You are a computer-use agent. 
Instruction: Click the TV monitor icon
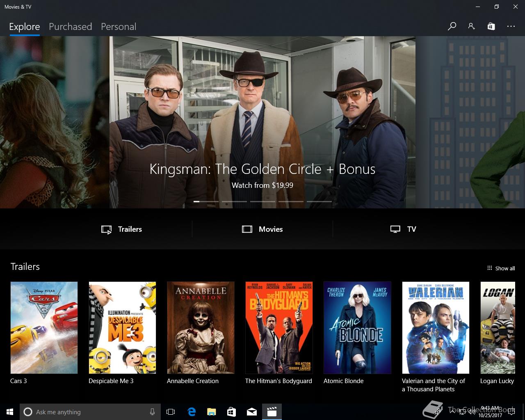tap(395, 229)
